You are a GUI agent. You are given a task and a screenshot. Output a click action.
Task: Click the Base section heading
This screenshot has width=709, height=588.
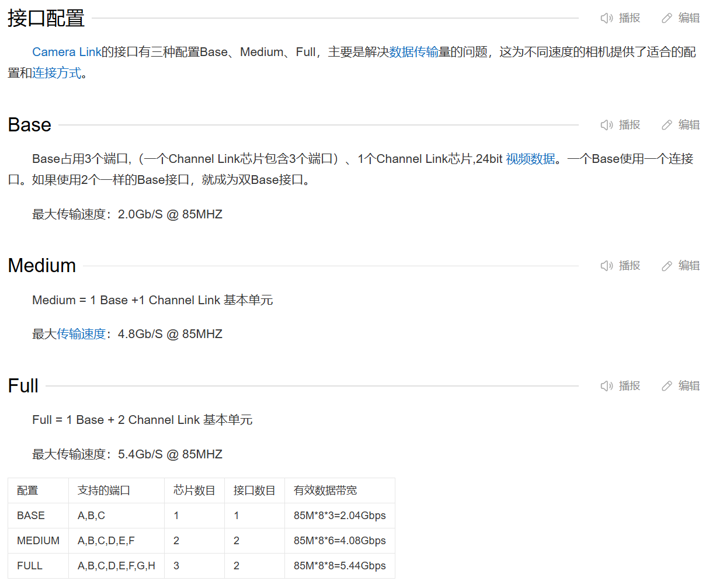coord(30,125)
